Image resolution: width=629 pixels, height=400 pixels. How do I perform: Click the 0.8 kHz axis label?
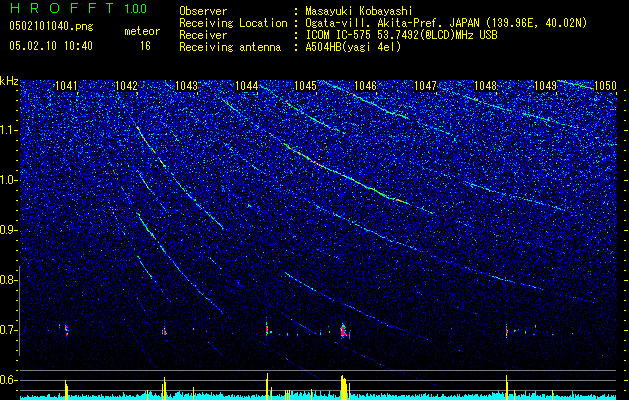[x=9, y=280]
